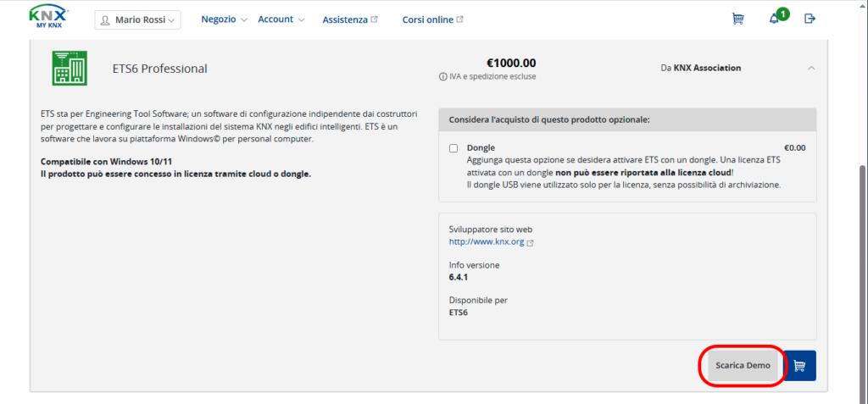The image size is (868, 404).
Task: Click the ETS6 Professional product icon
Action: coord(70,68)
